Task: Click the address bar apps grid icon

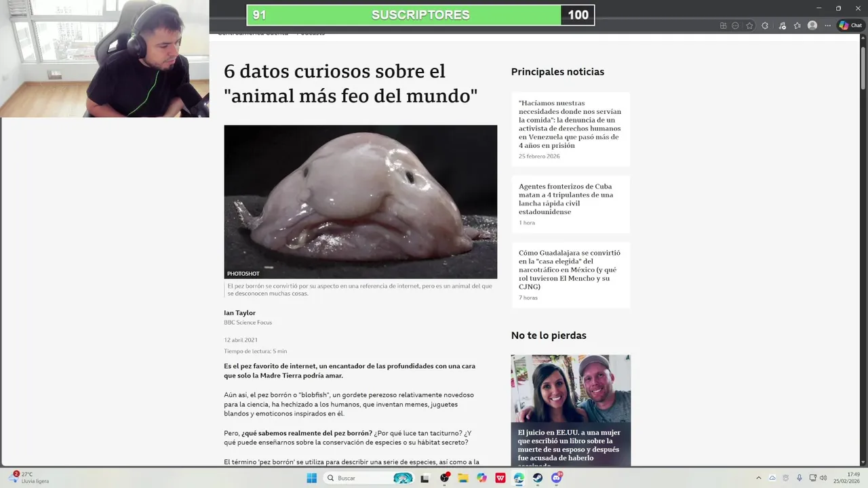Action: [723, 26]
